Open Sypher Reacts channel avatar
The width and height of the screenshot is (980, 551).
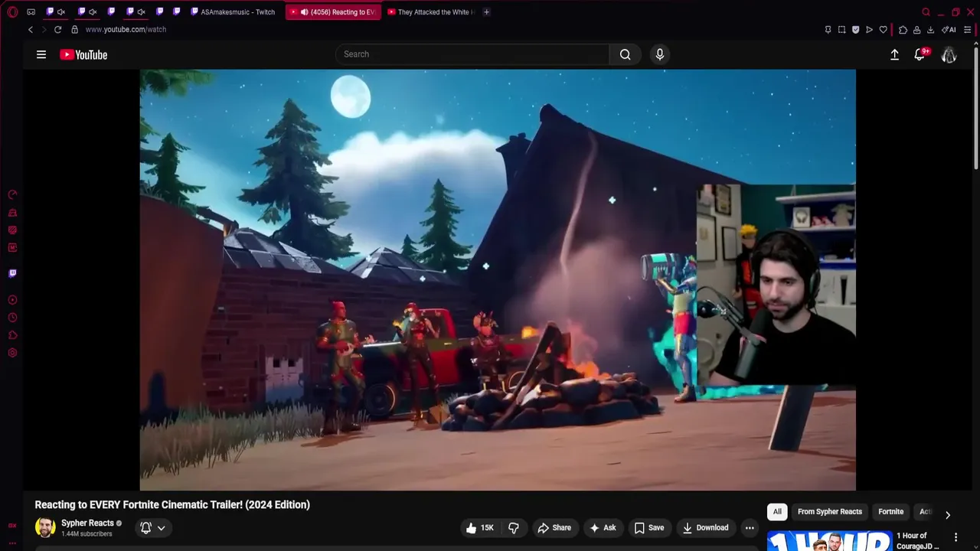[45, 527]
